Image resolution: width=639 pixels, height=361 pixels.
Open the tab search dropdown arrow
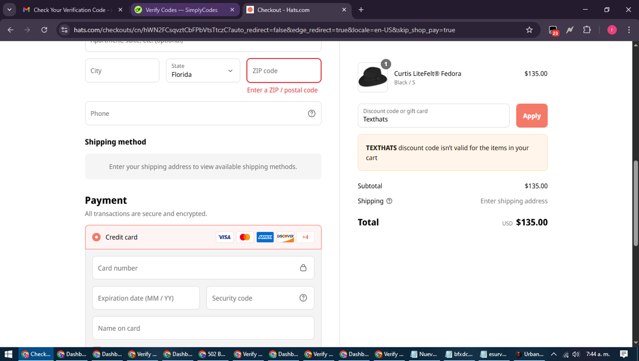(9, 9)
